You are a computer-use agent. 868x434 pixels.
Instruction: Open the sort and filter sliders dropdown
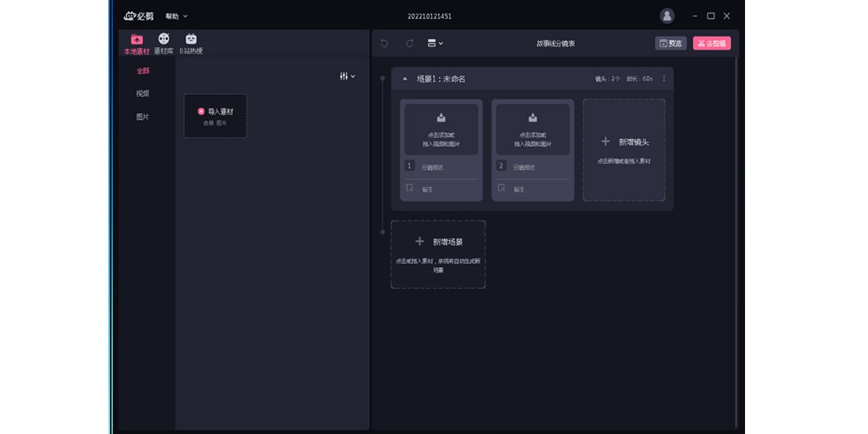click(x=347, y=76)
